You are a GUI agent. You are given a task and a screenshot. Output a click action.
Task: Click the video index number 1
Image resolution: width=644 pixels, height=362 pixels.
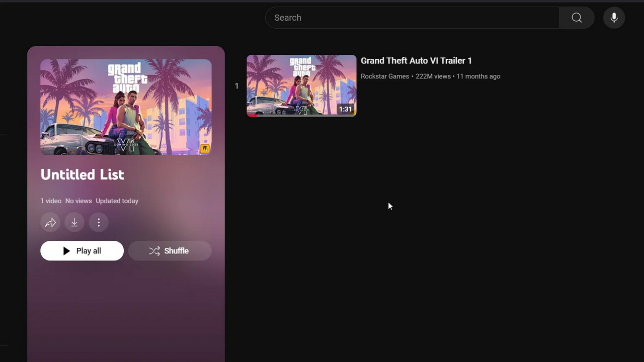pyautogui.click(x=236, y=86)
